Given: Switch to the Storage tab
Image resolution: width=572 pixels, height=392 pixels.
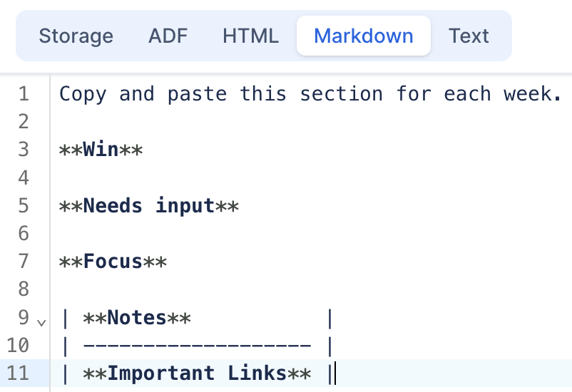Looking at the screenshot, I should click(76, 36).
